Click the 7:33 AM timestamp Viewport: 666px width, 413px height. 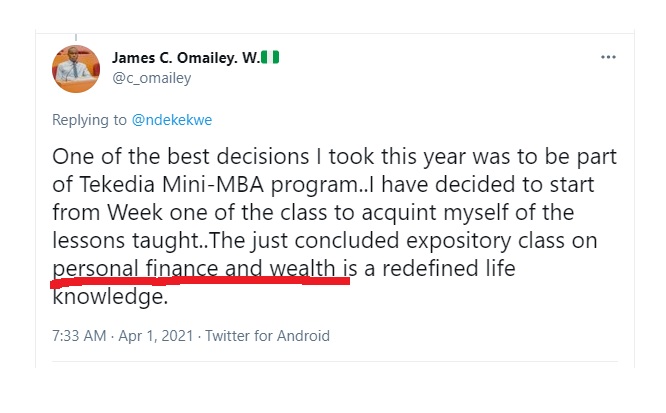(79, 336)
